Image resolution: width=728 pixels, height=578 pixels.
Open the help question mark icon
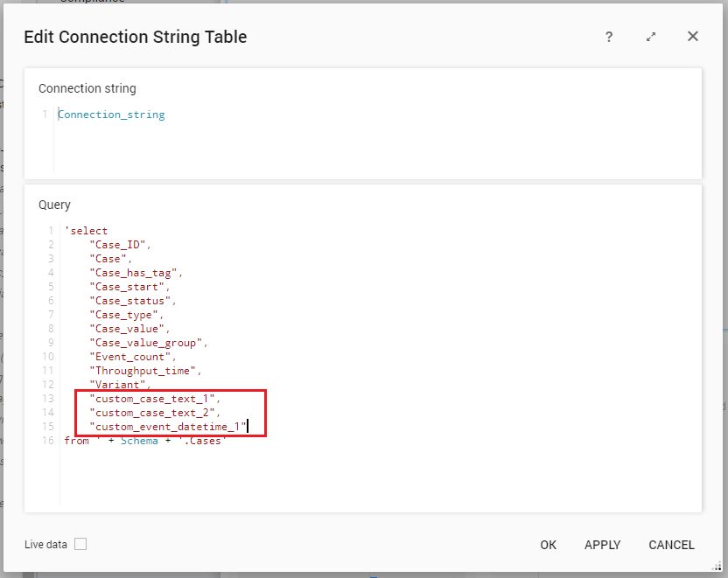(x=609, y=37)
